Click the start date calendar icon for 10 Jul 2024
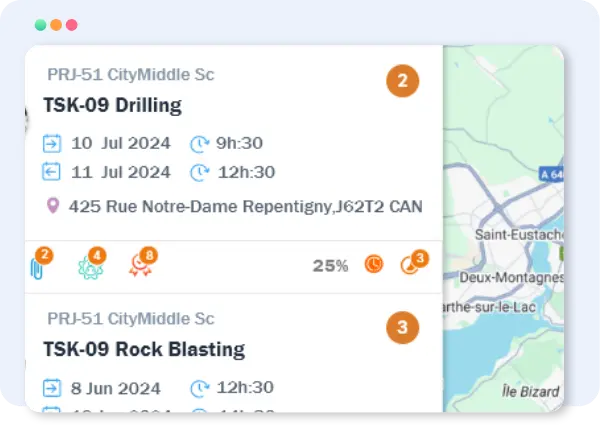The width and height of the screenshot is (600, 431). click(x=52, y=143)
